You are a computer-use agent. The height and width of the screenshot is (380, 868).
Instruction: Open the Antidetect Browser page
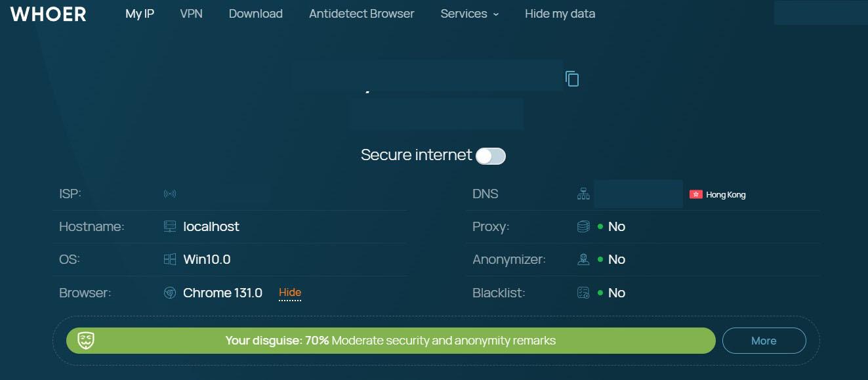pos(362,14)
